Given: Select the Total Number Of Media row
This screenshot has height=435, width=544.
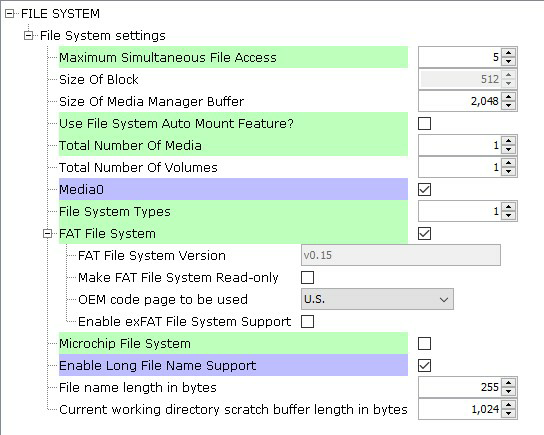Looking at the screenshot, I should 233,145.
